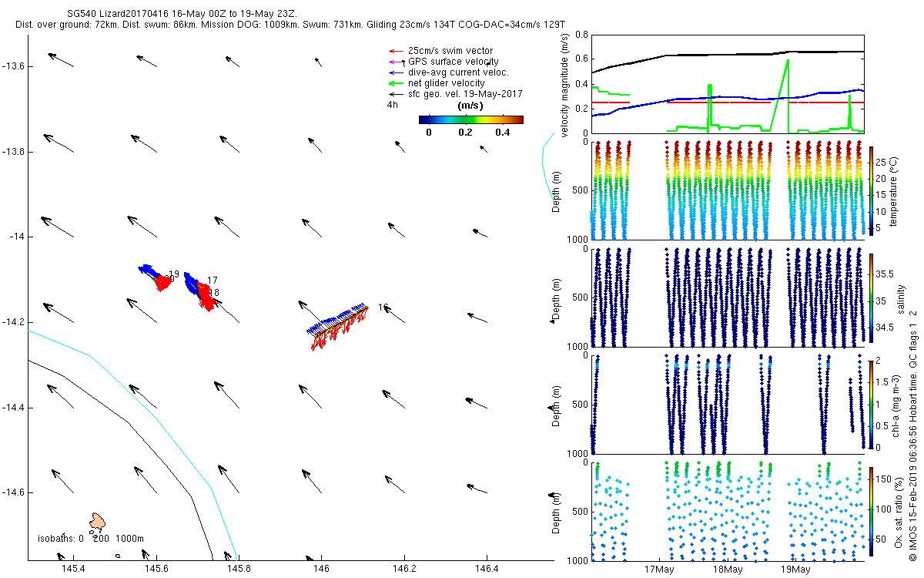Click the 18May date label
Image resolution: width=924 pixels, height=578 pixels.
coord(728,570)
